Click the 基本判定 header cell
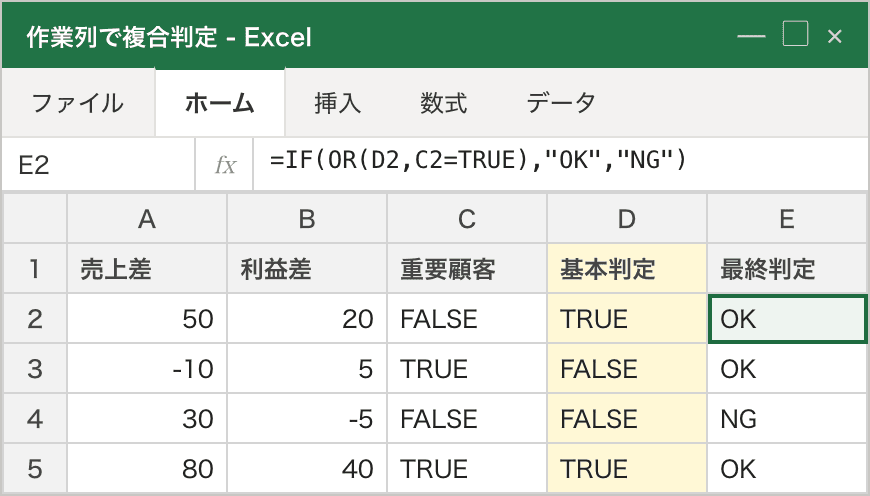870x496 pixels. 627,269
